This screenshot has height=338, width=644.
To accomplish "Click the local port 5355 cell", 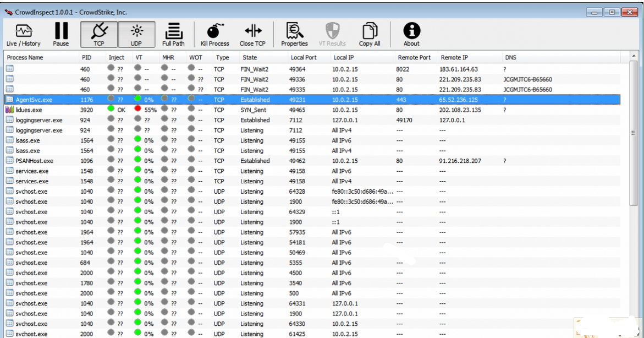I will (295, 263).
